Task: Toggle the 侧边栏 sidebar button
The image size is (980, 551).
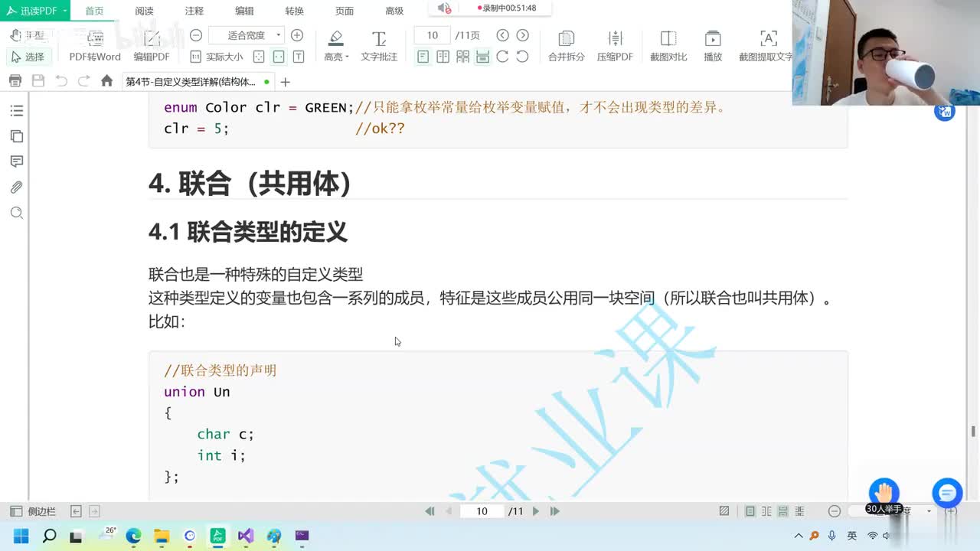Action: coord(32,511)
